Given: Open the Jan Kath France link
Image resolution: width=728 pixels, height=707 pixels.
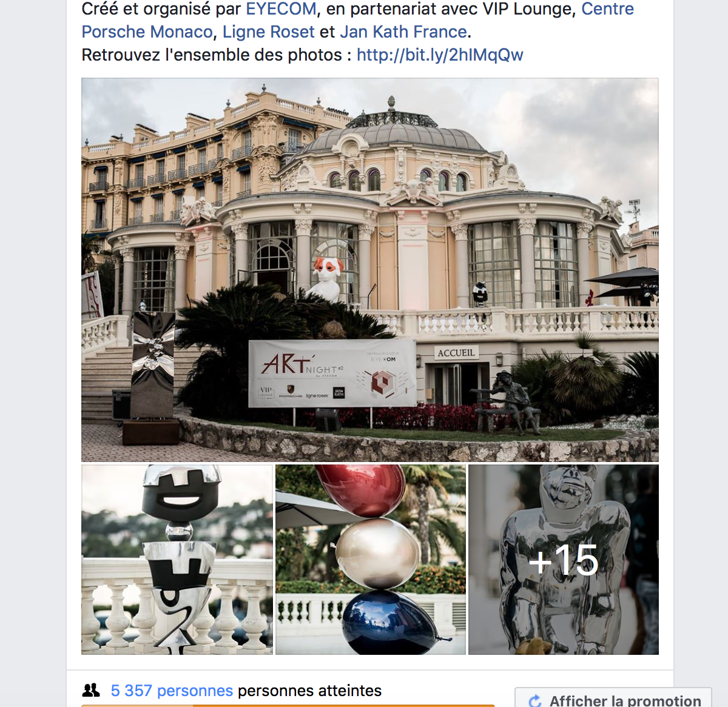Looking at the screenshot, I should coord(403,32).
